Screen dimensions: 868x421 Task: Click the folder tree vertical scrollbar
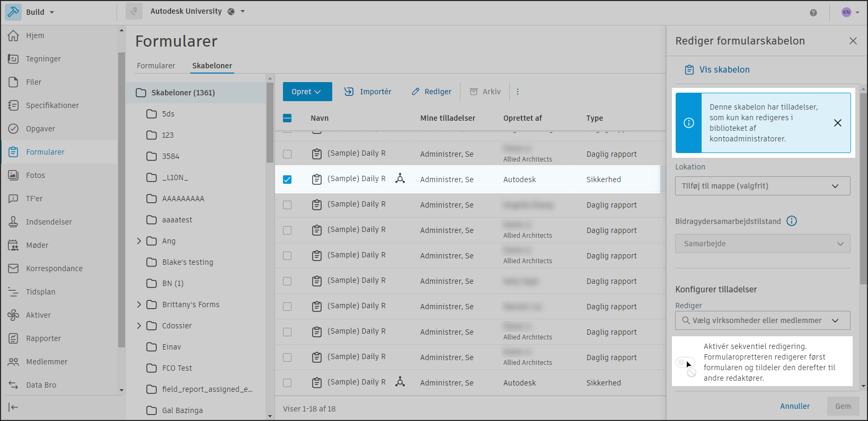pos(270,122)
